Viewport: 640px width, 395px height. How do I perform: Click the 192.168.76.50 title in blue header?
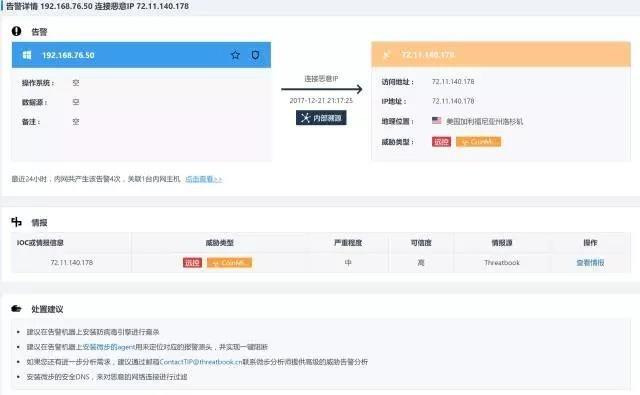68,55
